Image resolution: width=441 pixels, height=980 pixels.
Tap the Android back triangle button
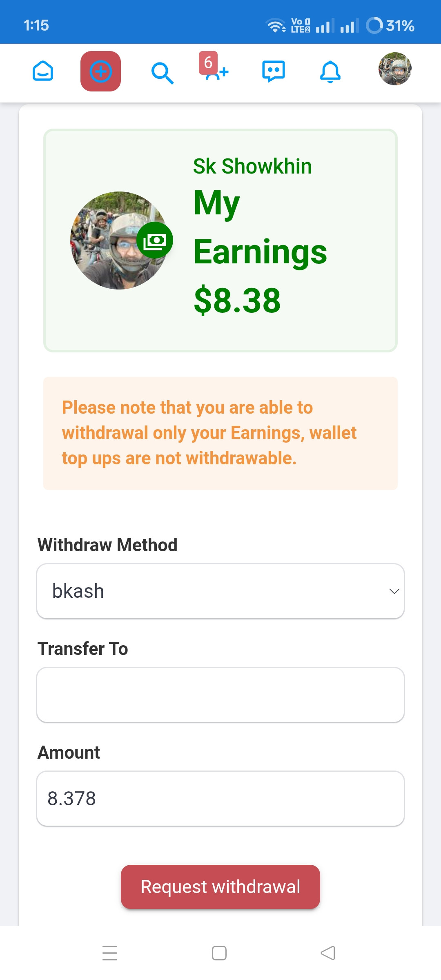(x=328, y=953)
